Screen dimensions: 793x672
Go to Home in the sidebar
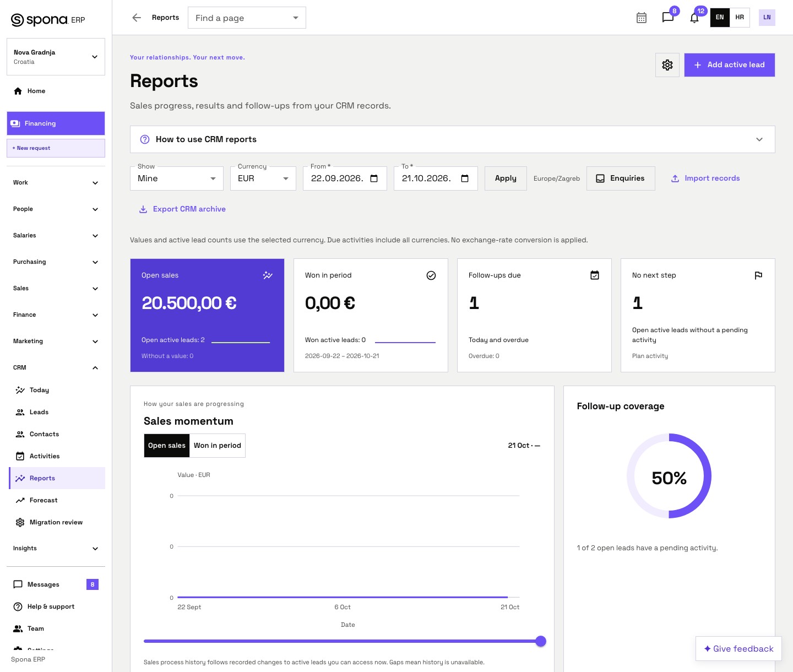(x=56, y=91)
